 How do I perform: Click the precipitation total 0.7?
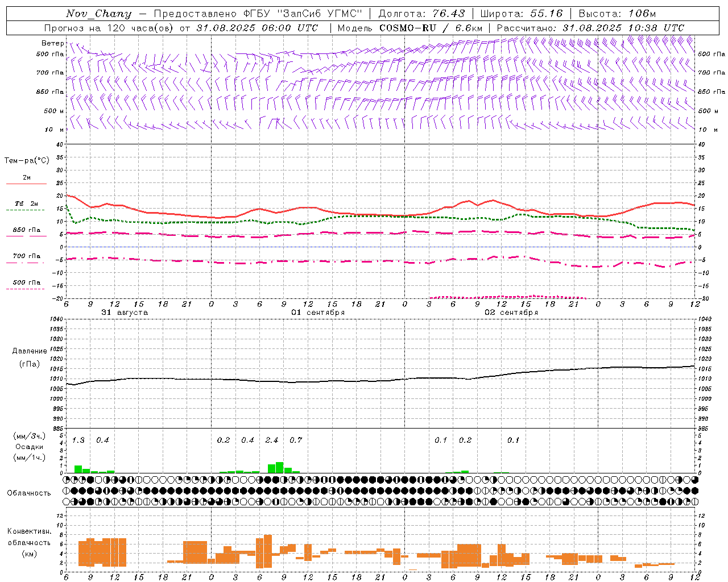pyautogui.click(x=296, y=440)
